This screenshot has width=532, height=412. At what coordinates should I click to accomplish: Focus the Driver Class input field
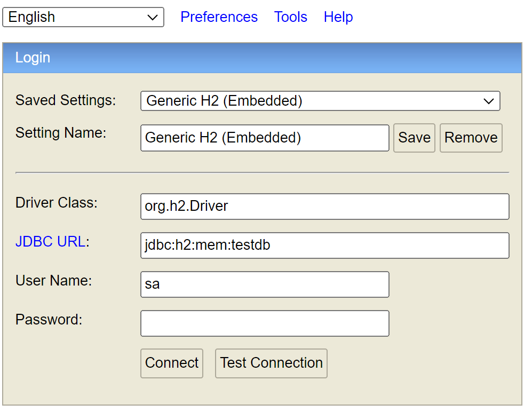pyautogui.click(x=325, y=207)
